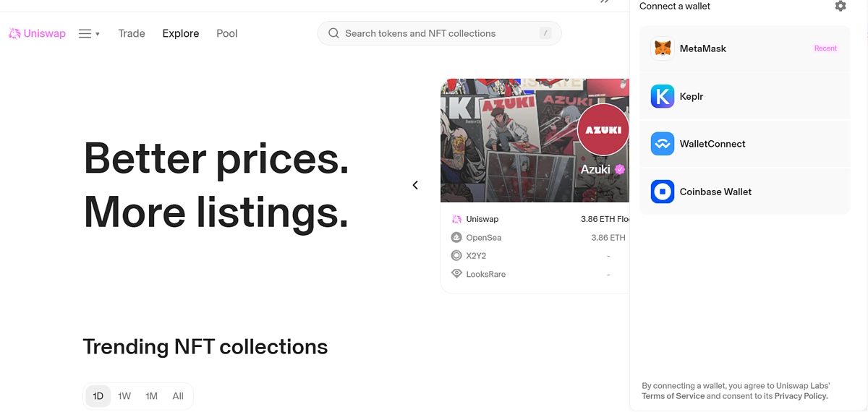The width and height of the screenshot is (868, 412).
Task: Focus the search tokens and NFT field
Action: pos(434,33)
